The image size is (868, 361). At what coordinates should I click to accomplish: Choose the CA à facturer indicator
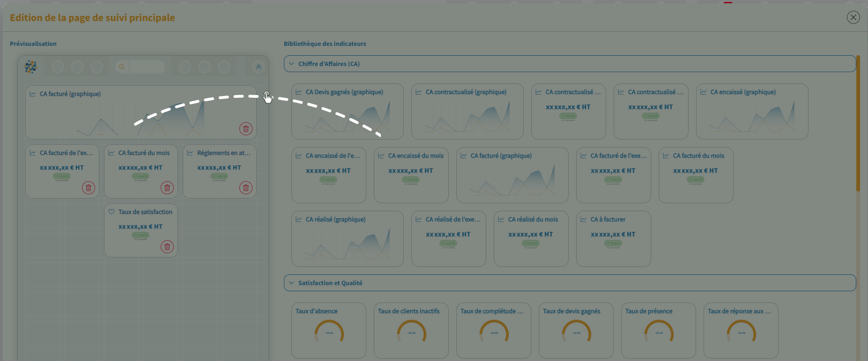pyautogui.click(x=613, y=238)
